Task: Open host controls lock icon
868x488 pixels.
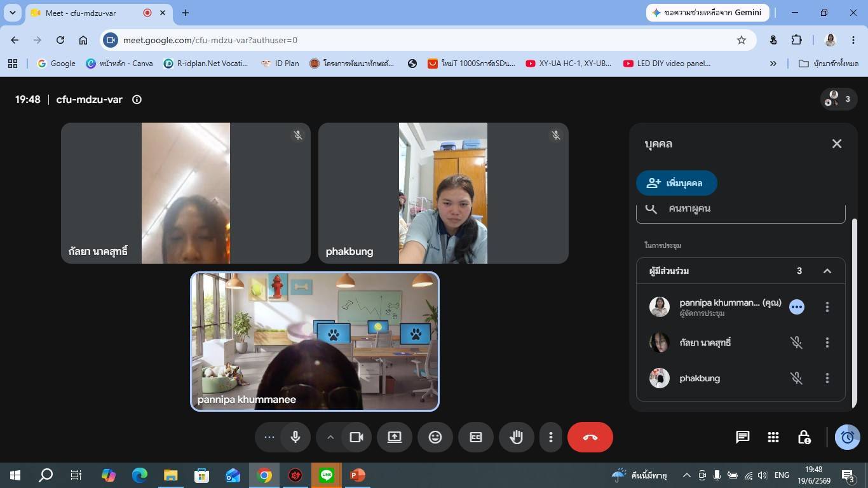Action: coord(804,437)
